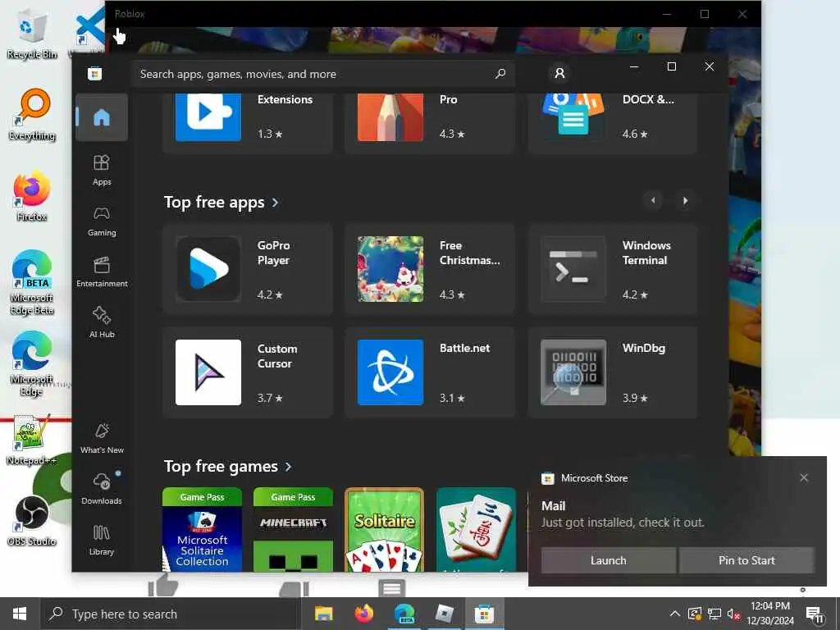Click the network tray icon
The height and width of the screenshot is (630, 840).
click(x=714, y=614)
